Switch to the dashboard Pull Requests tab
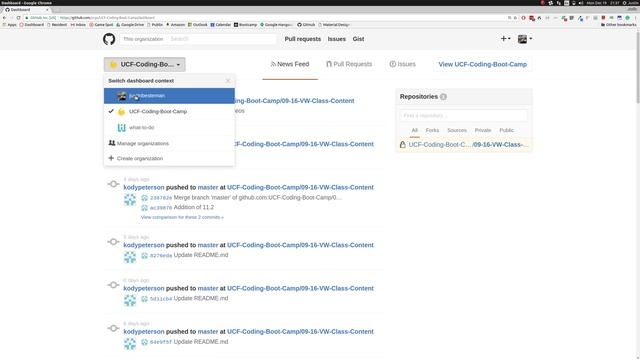The width and height of the screenshot is (640, 360). pos(349,64)
